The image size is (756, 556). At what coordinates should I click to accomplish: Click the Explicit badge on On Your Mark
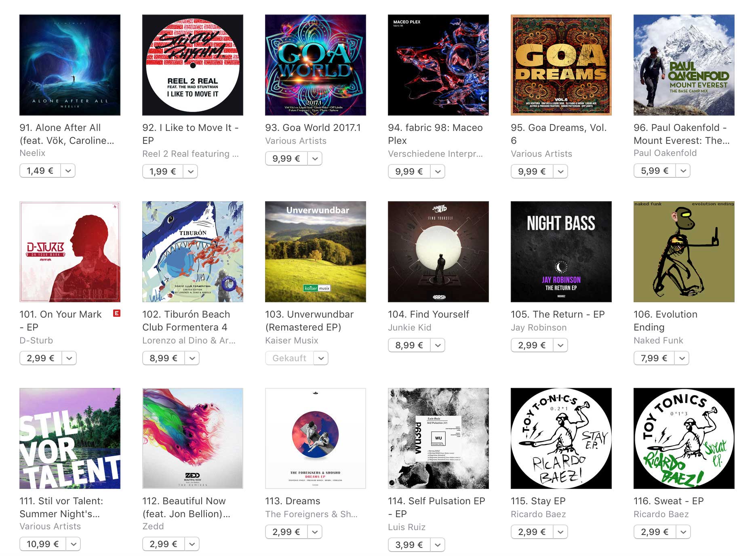click(117, 313)
